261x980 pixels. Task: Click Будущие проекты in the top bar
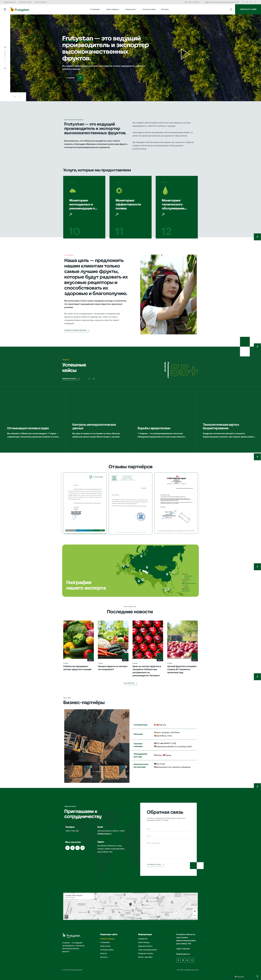tap(10, 2)
